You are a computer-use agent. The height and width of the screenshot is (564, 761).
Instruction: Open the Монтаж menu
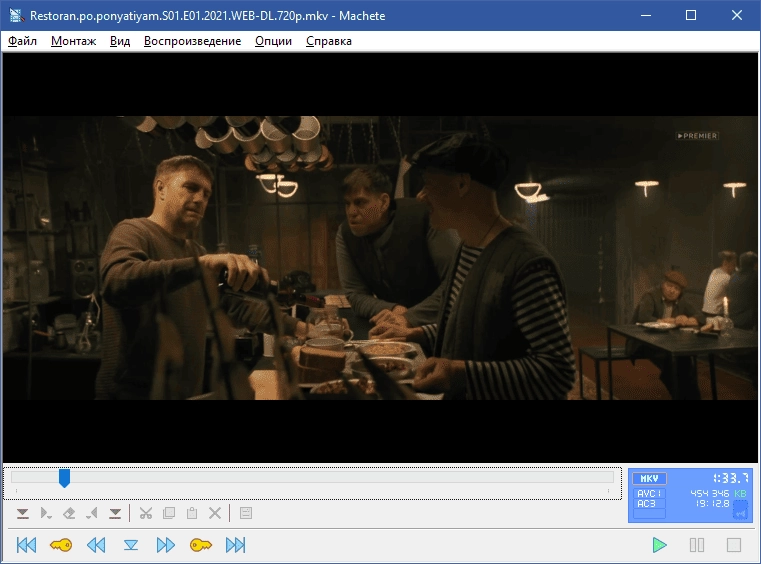pyautogui.click(x=73, y=41)
